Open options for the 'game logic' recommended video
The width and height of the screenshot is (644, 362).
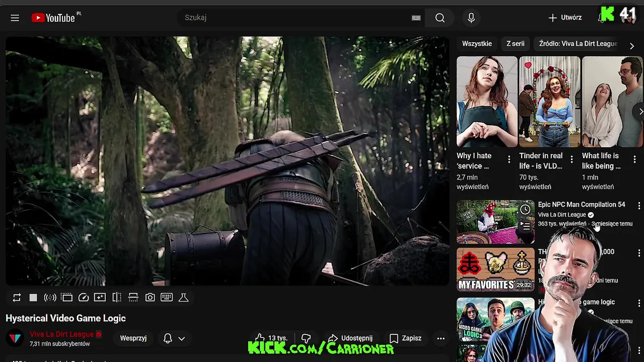pos(639,303)
